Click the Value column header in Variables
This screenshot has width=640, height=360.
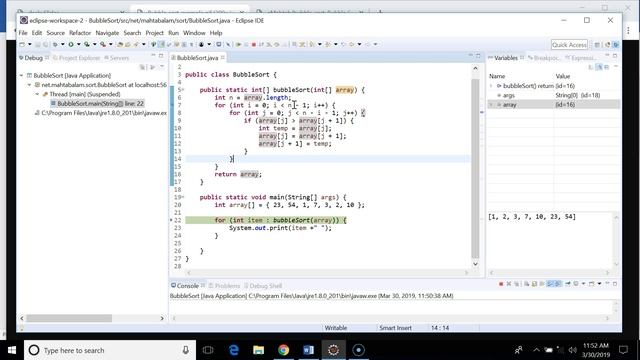coord(562,76)
